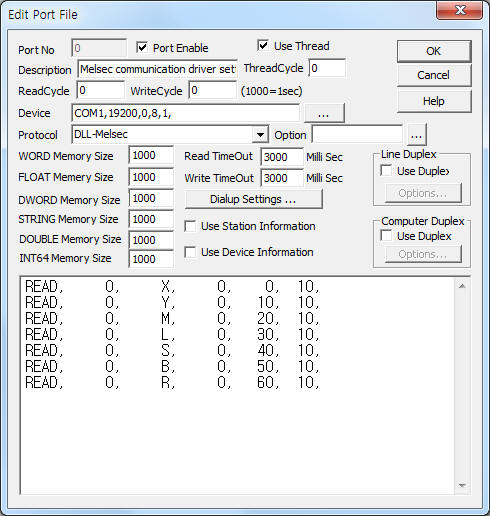The width and height of the screenshot is (490, 516).
Task: Enable Use Device Information
Action: click(190, 252)
